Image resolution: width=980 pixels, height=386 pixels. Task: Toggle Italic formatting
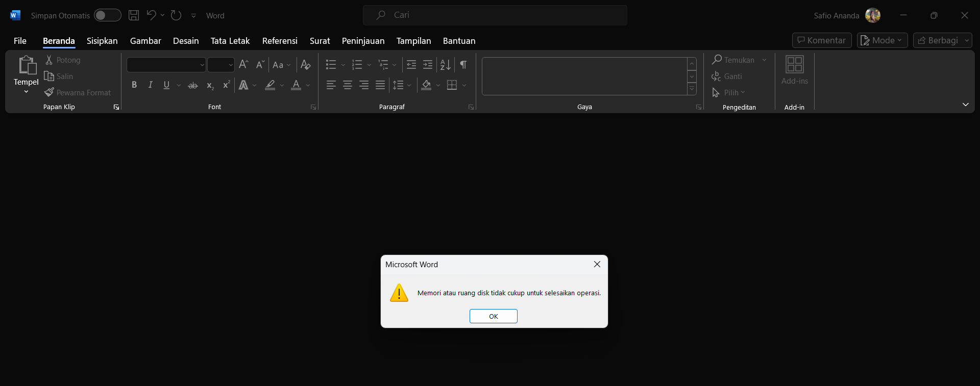[x=150, y=85]
